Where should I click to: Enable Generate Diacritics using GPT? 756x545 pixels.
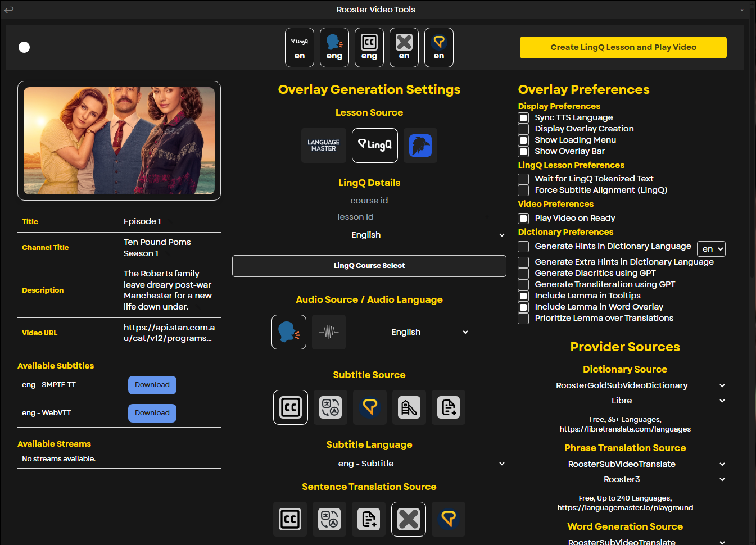[523, 274]
